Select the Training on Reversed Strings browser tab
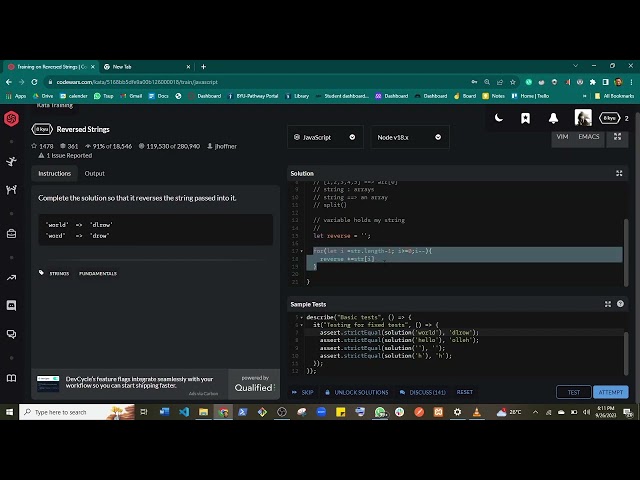The image size is (640, 480). tap(51, 67)
